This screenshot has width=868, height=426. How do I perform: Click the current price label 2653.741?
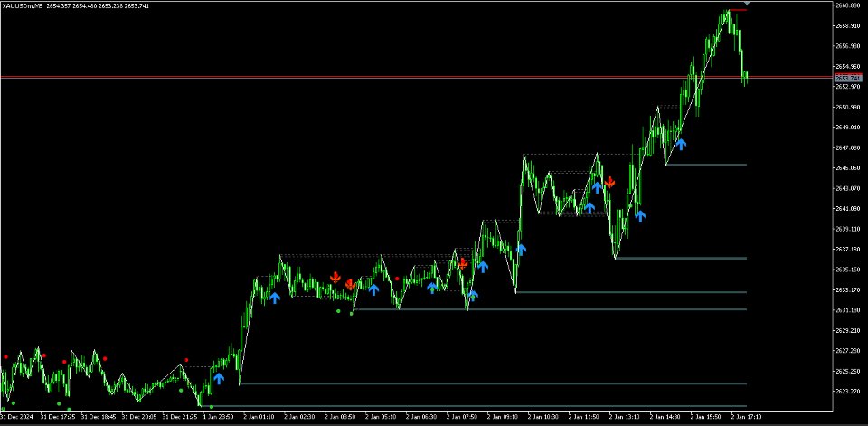click(848, 79)
